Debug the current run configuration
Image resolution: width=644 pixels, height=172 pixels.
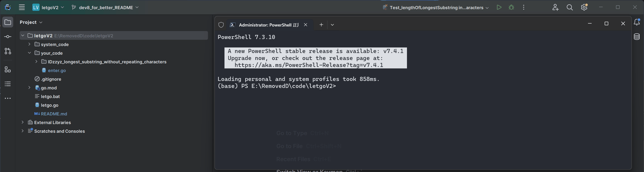pyautogui.click(x=511, y=7)
